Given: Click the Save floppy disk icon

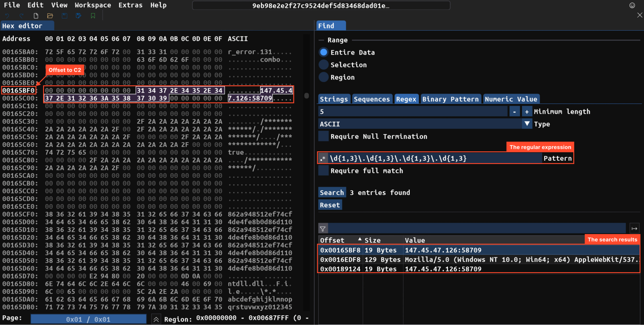Looking at the screenshot, I should (64, 16).
